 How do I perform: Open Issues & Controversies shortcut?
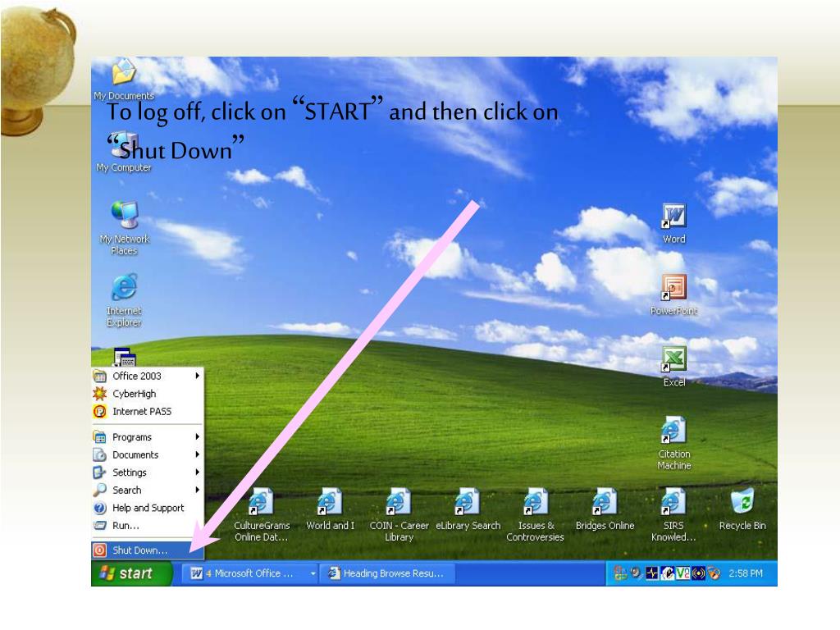(x=536, y=514)
